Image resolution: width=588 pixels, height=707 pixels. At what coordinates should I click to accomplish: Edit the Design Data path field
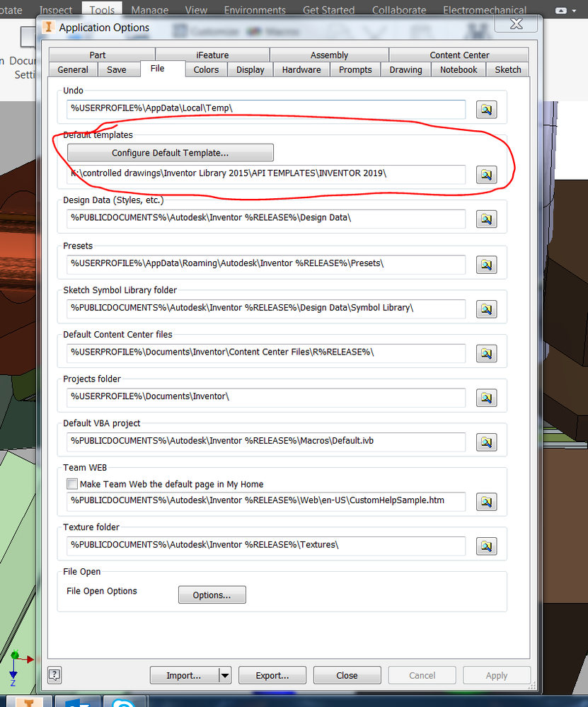pos(266,219)
